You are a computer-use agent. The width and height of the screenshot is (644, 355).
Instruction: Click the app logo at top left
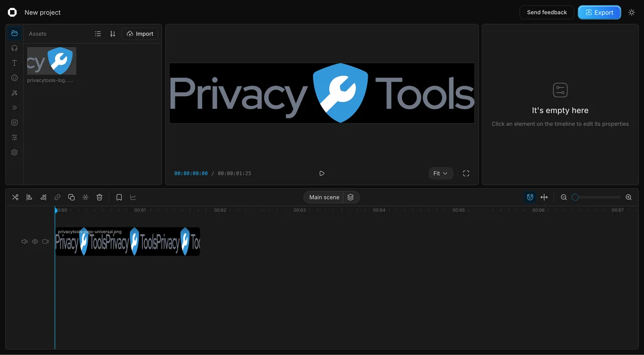13,13
